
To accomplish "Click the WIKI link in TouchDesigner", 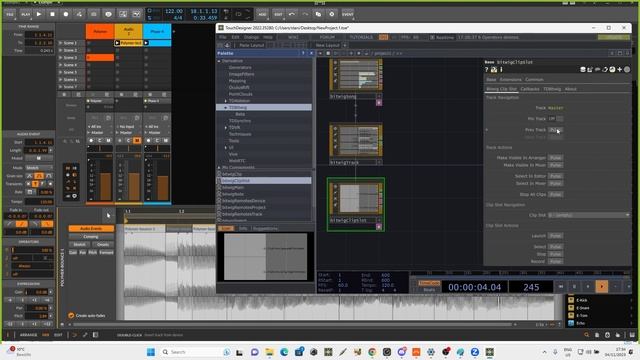I will (x=293, y=37).
